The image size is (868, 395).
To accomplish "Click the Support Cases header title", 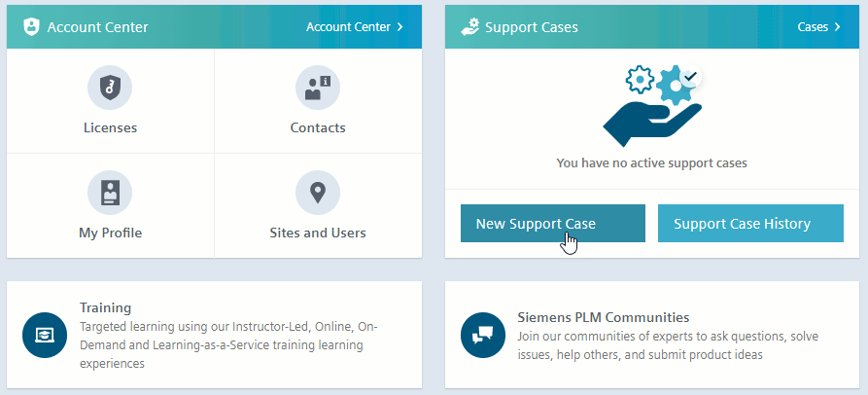I will [x=531, y=27].
